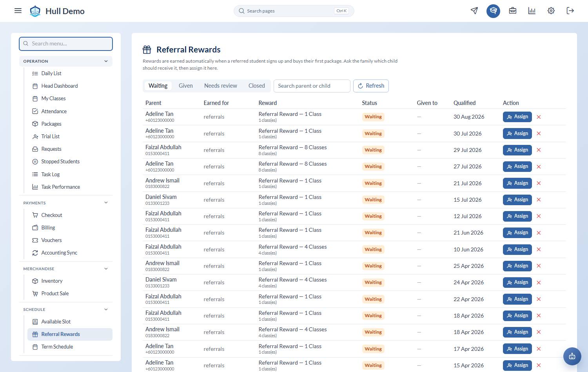Focus the Search parent or child field
This screenshot has width=588, height=372.
[x=312, y=86]
